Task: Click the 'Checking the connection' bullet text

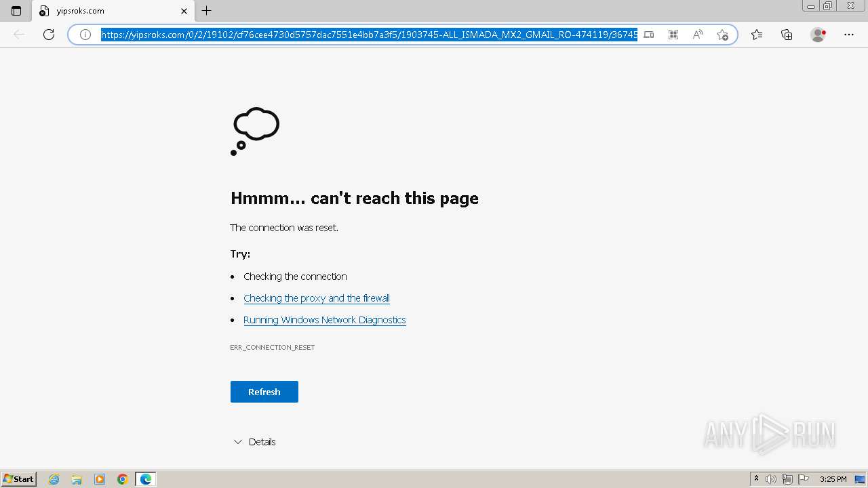Action: [x=295, y=277]
